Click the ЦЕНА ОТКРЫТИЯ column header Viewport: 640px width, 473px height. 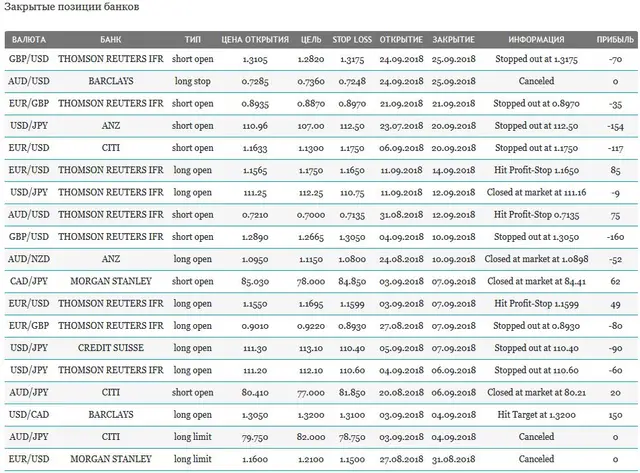click(255, 40)
